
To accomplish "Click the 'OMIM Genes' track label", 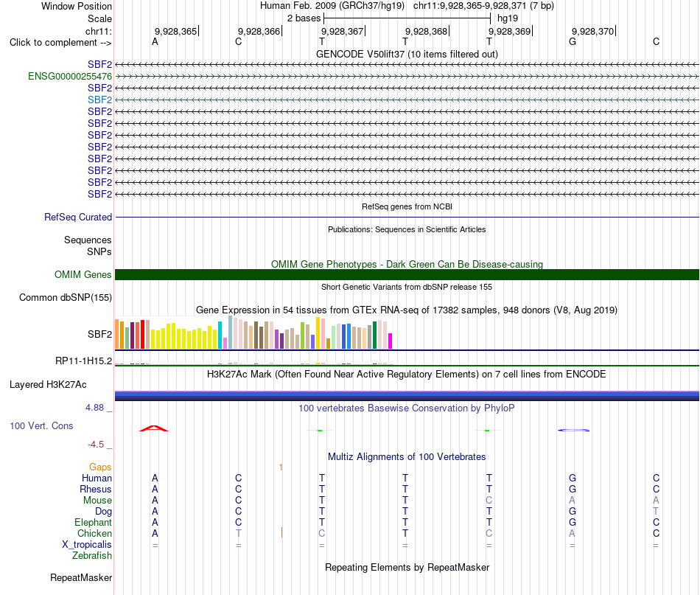I will (x=83, y=275).
